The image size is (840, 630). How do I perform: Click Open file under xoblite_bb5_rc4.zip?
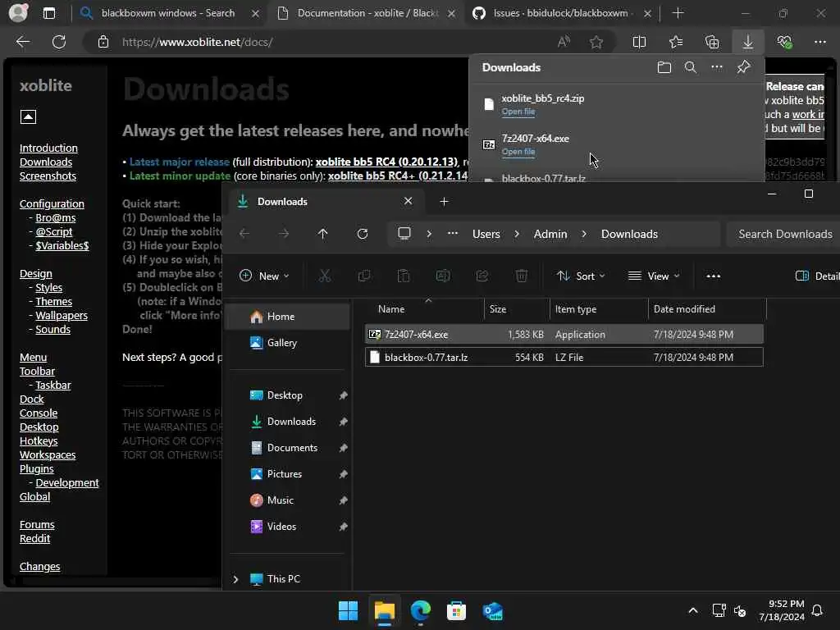(x=518, y=112)
